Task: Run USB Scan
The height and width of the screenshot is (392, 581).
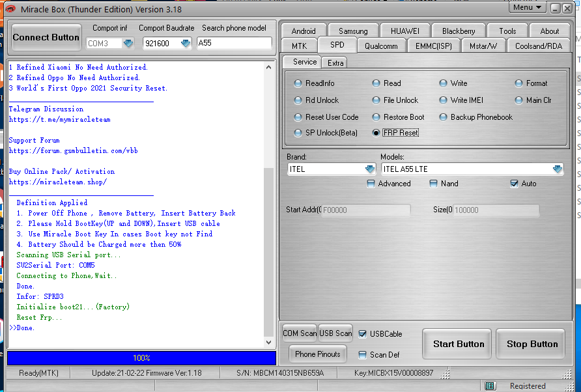Action: (x=335, y=333)
